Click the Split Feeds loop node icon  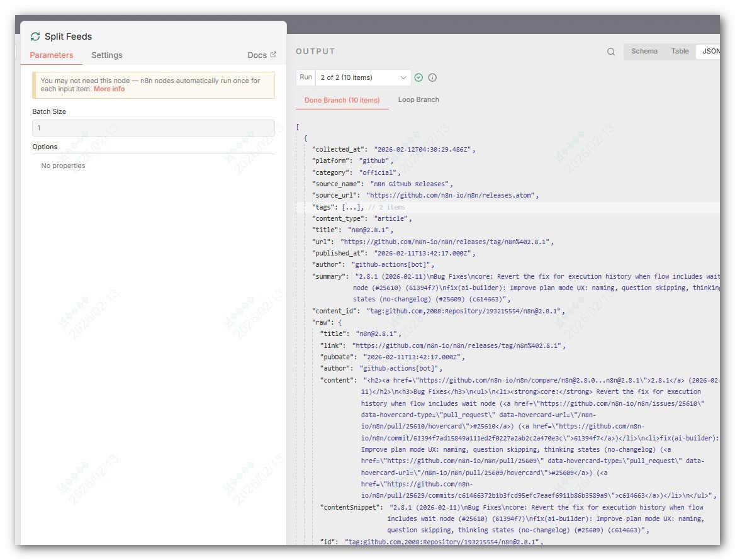[x=35, y=36]
